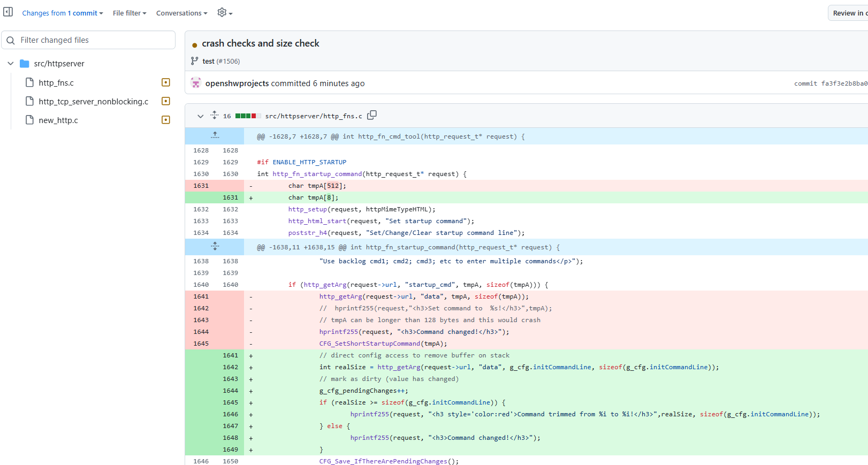The height and width of the screenshot is (465, 868).
Task: Click deleted line number 1631
Action: [x=201, y=186]
